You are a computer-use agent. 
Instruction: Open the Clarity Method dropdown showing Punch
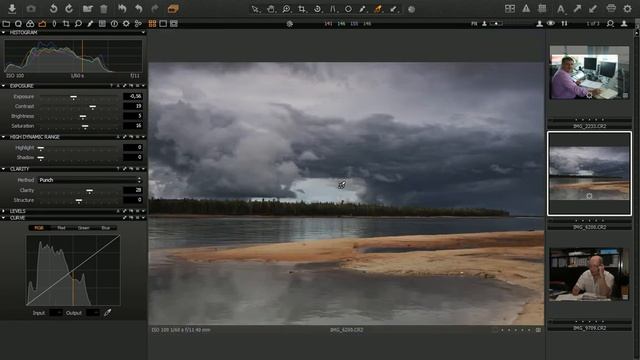click(x=90, y=180)
